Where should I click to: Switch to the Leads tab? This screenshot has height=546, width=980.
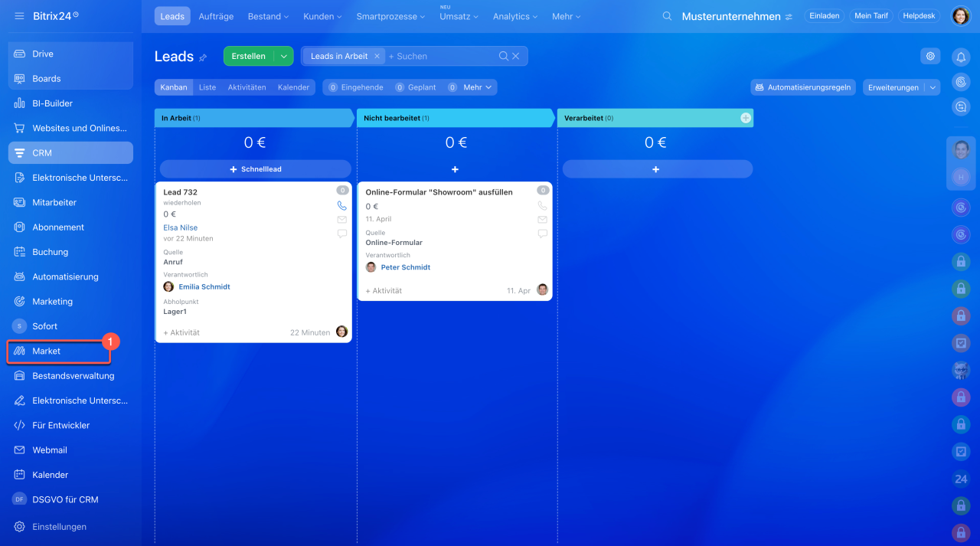(172, 16)
